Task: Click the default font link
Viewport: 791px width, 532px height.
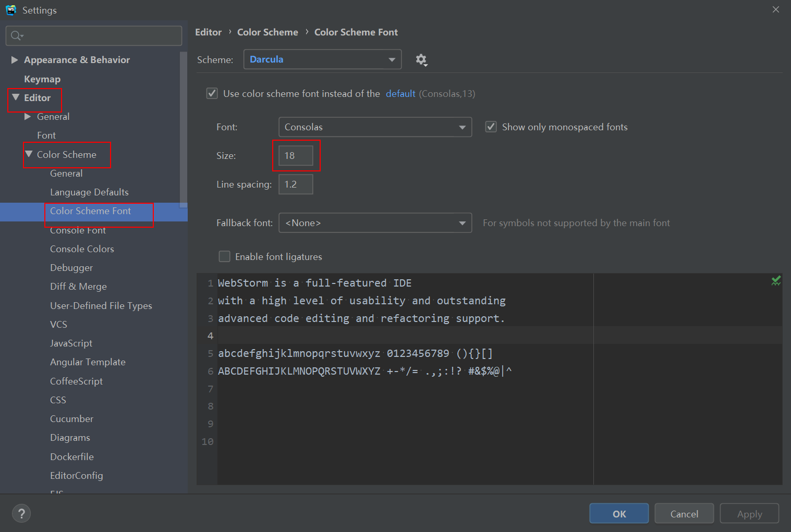Action: [x=400, y=94]
